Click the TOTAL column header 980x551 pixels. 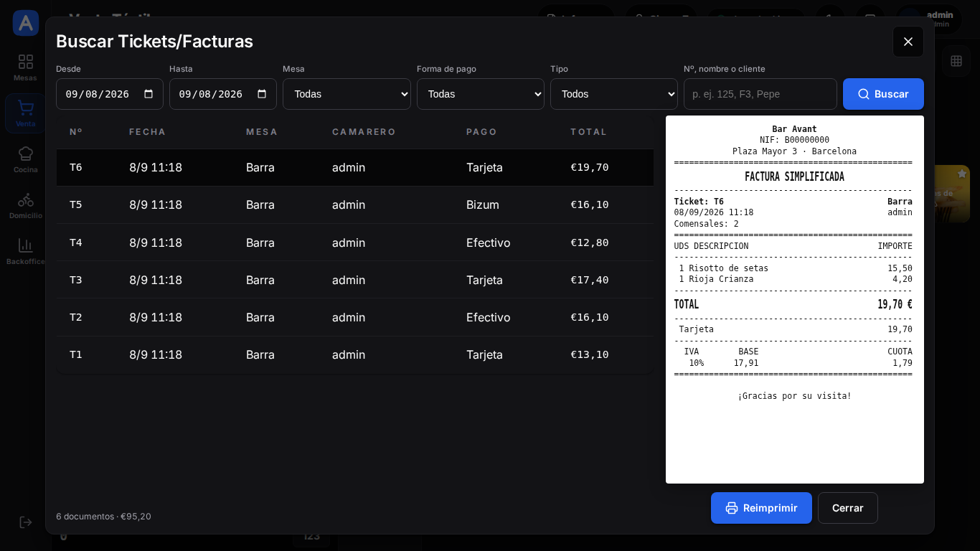click(589, 132)
